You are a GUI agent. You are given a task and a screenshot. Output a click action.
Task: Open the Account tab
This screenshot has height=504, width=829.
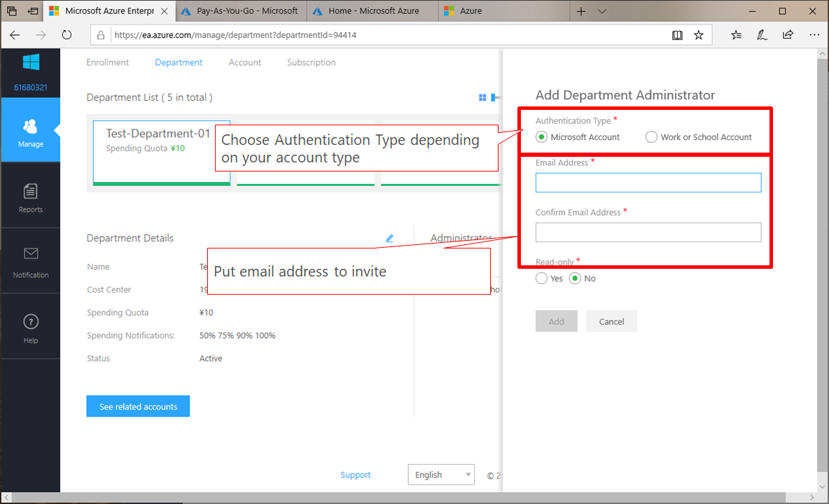[x=245, y=62]
